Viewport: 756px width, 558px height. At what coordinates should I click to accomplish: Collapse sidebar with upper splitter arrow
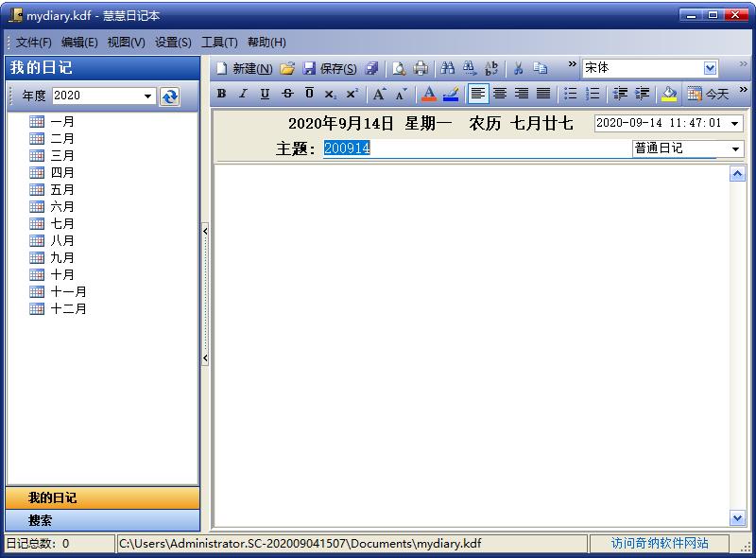click(205, 231)
